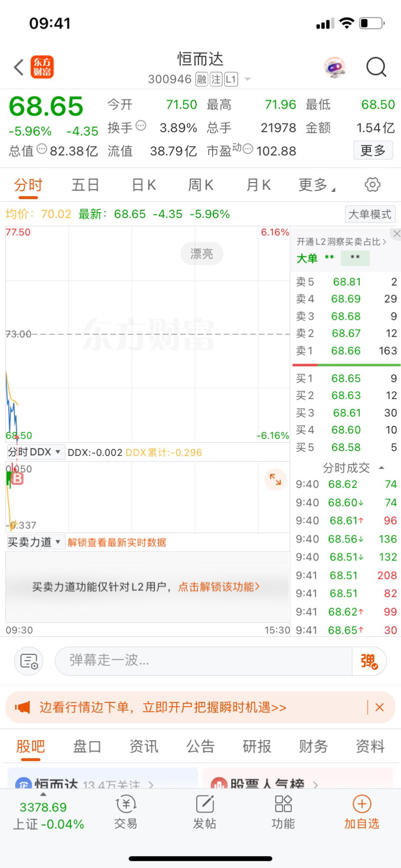
Task: Focus the 弹幕走一波 input field
Action: pyautogui.click(x=203, y=661)
